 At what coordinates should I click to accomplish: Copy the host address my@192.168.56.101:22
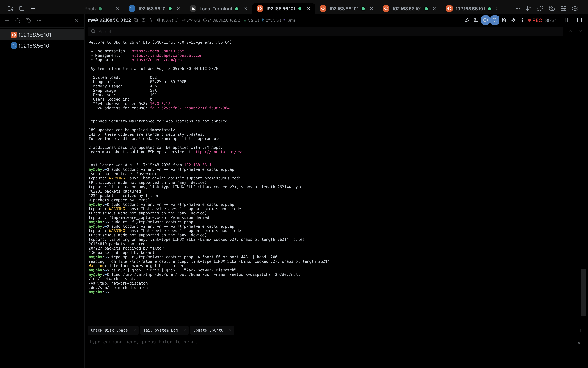point(136,20)
